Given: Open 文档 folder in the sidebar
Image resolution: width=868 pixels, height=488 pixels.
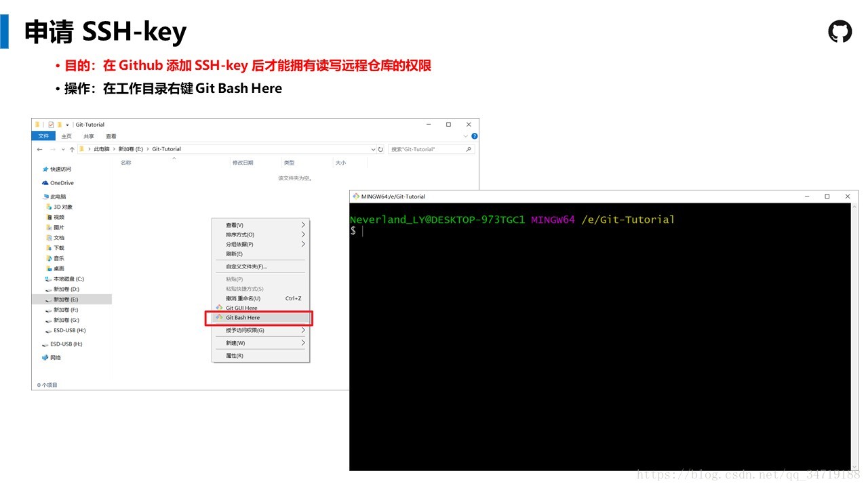Looking at the screenshot, I should (59, 238).
